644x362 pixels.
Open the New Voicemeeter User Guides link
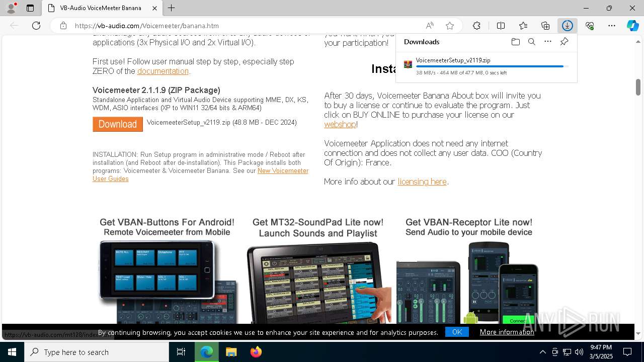click(200, 174)
